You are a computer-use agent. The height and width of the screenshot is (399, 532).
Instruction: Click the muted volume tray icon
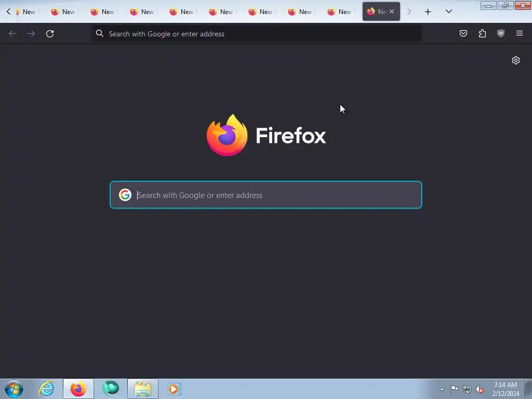click(x=480, y=389)
